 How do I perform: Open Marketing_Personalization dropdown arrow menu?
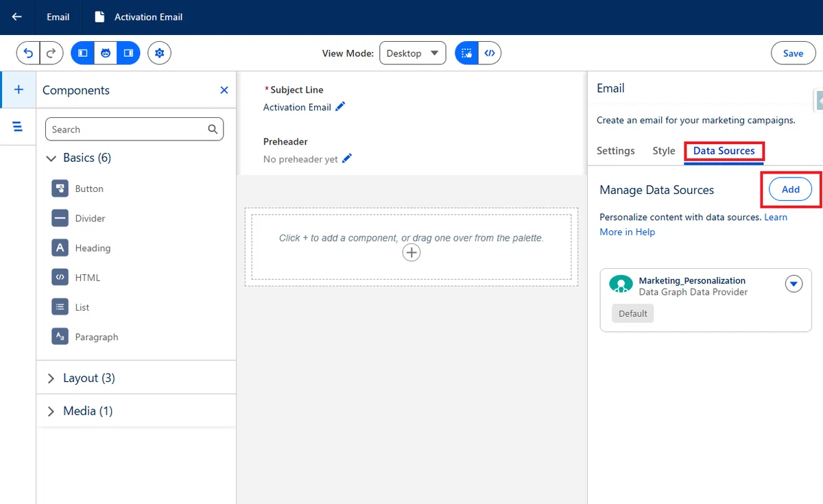(794, 283)
